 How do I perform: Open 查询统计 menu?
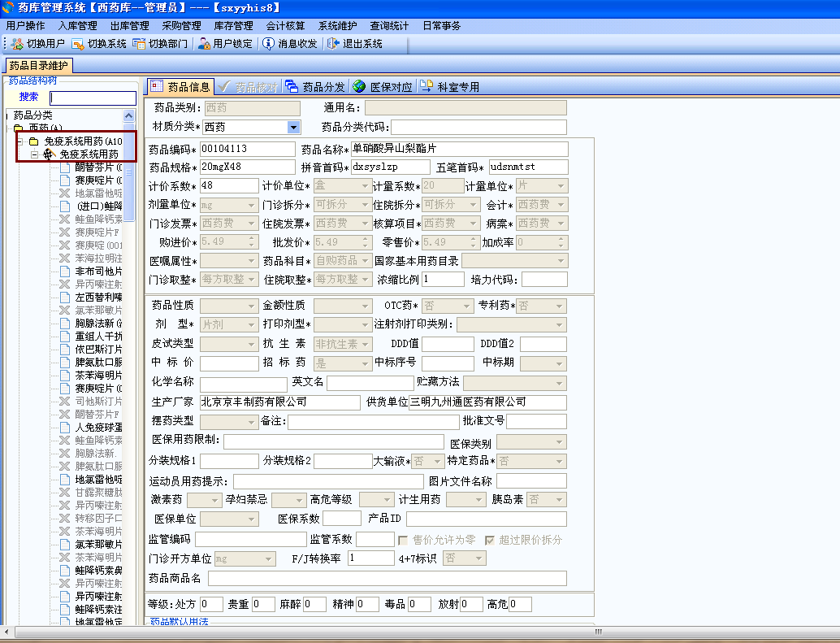tap(389, 26)
